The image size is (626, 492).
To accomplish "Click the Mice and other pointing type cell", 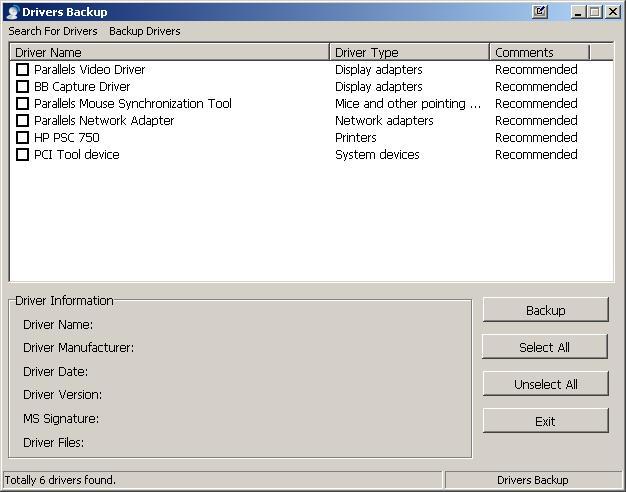I will point(408,103).
